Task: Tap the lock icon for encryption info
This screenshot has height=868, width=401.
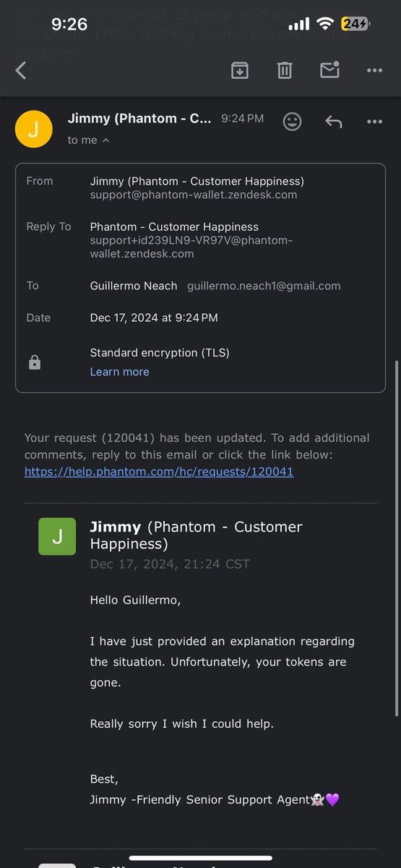Action: [35, 362]
